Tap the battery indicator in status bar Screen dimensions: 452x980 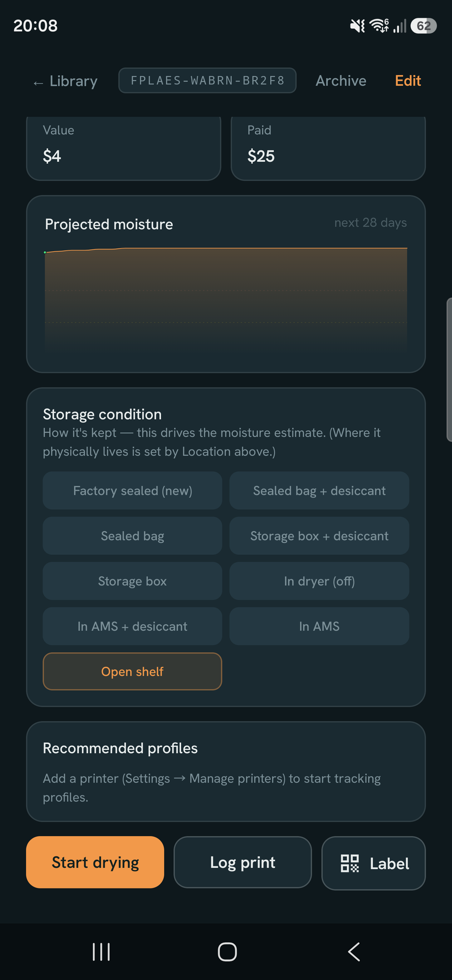tap(423, 26)
